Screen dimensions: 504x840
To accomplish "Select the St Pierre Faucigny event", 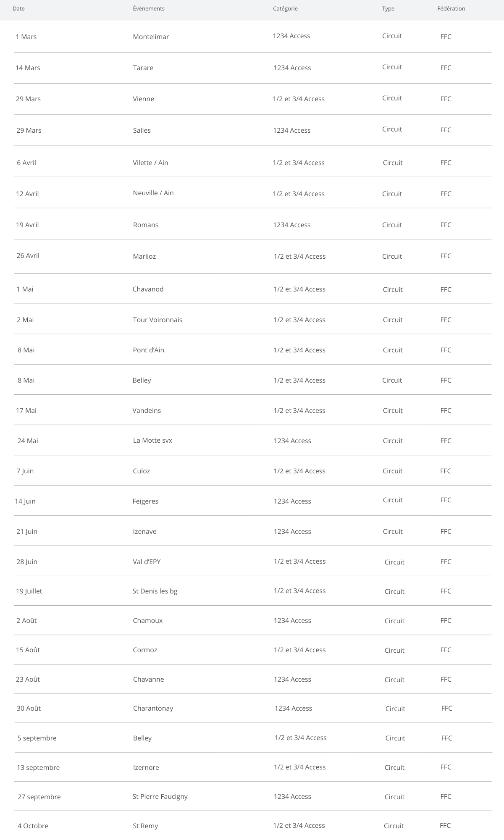I will 160,796.
